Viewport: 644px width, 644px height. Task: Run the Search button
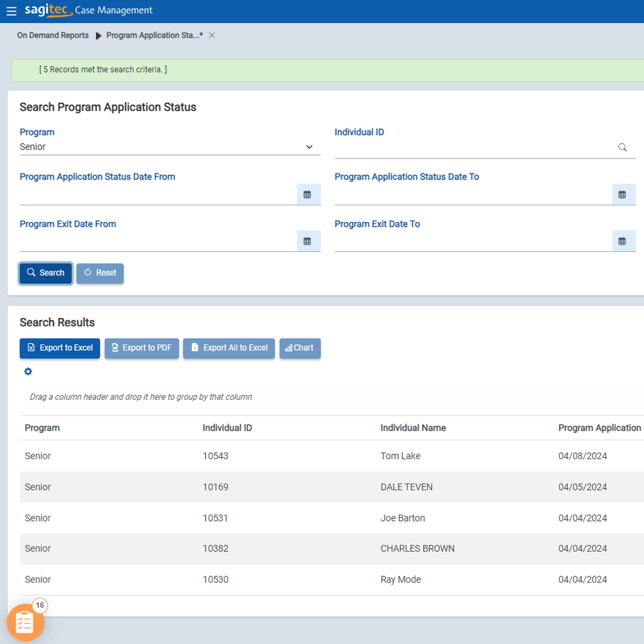[46, 273]
